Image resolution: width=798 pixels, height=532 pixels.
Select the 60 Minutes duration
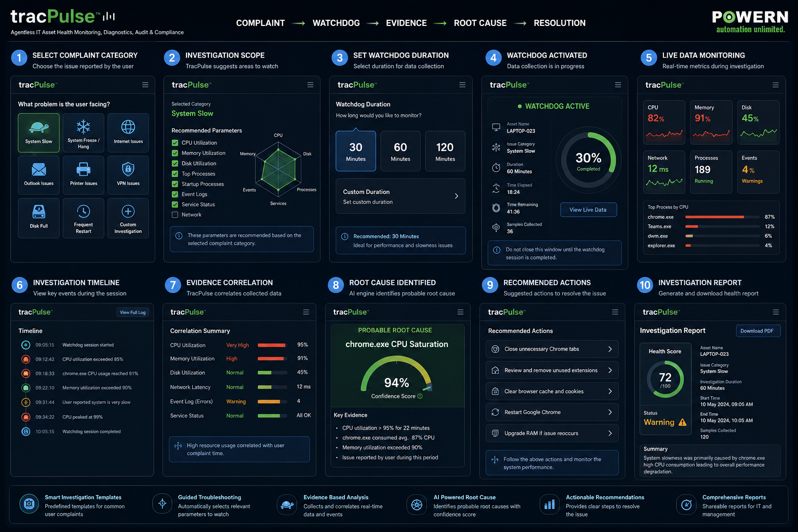tap(401, 151)
